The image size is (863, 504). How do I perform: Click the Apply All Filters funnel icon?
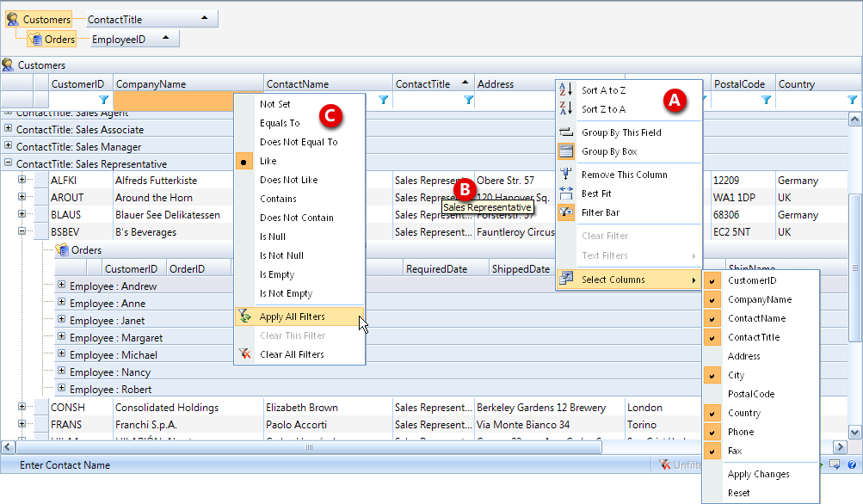point(244,316)
